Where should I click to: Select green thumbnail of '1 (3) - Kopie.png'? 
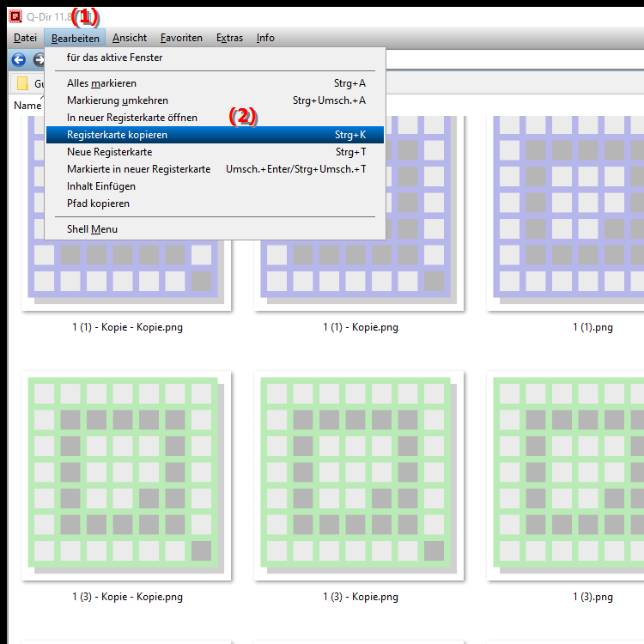[359, 476]
